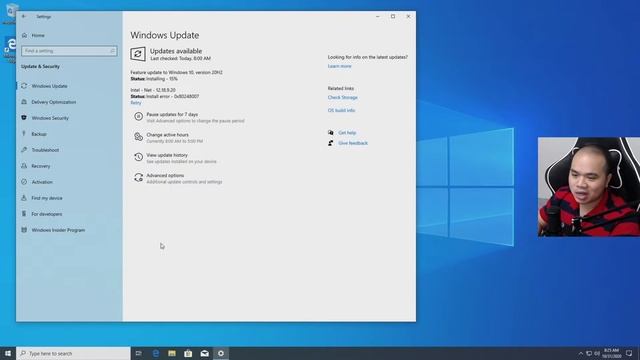Screen dimensions: 640x360
Task: Click the volume icon in system tray
Action: click(x=597, y=353)
